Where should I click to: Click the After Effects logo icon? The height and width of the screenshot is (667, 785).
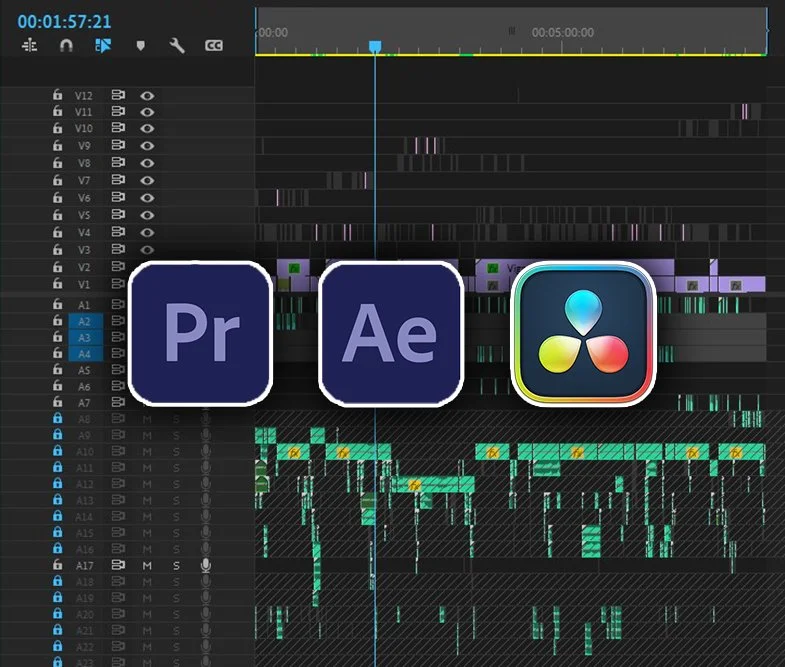tap(391, 333)
